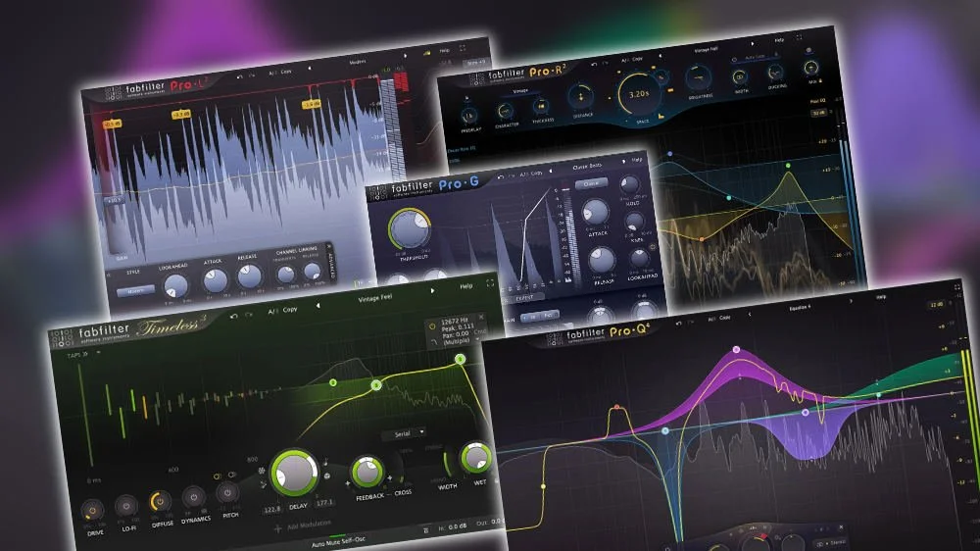This screenshot has height=551, width=980.
Task: Click the Modern style button in Pro-L 2
Action: (135, 291)
